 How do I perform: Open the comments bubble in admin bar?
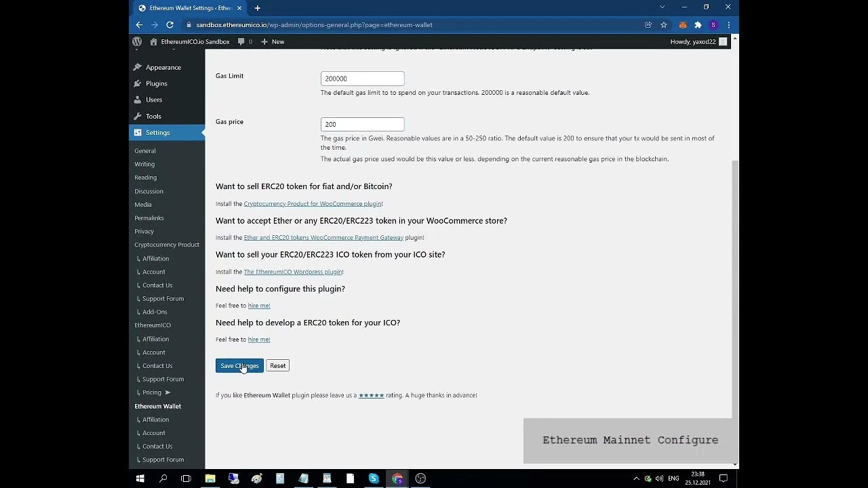coord(245,41)
